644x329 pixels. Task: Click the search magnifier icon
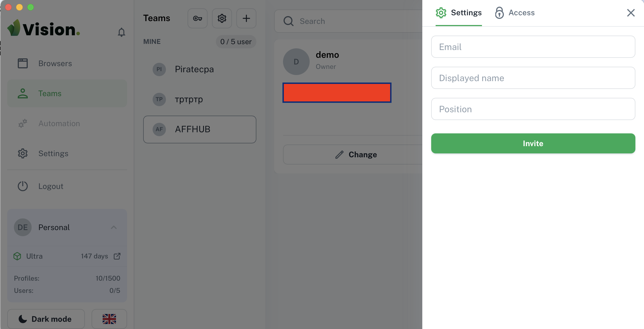[288, 21]
